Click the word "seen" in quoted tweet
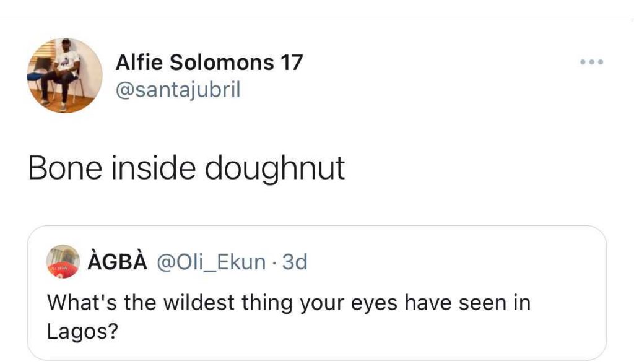 (x=482, y=303)
